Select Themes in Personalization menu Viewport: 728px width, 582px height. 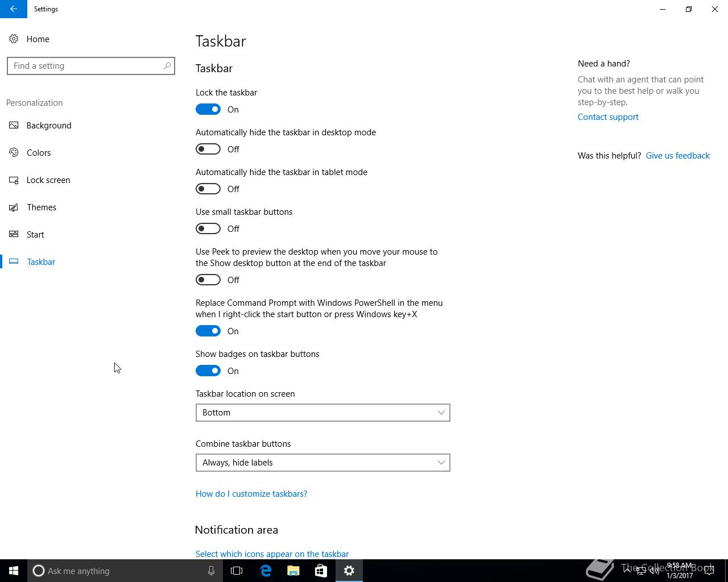click(x=42, y=207)
